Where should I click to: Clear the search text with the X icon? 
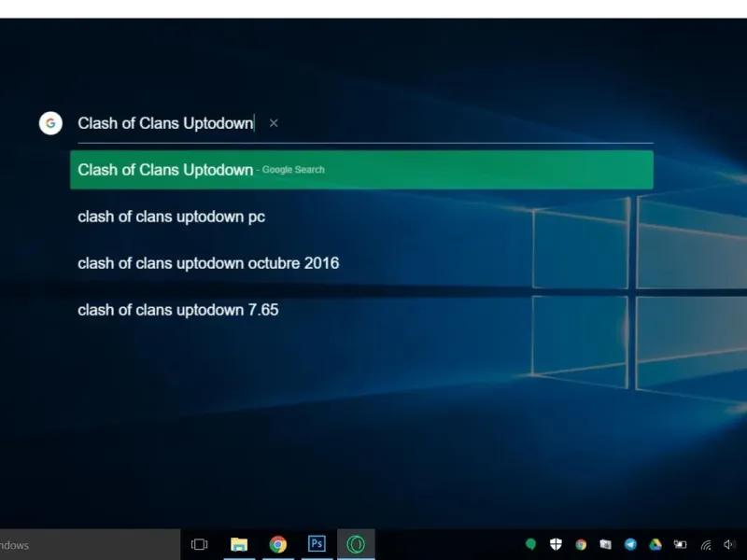point(274,123)
